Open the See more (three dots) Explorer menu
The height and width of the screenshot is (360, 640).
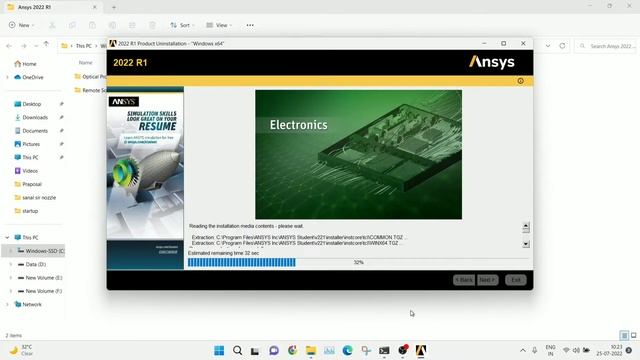click(x=250, y=25)
